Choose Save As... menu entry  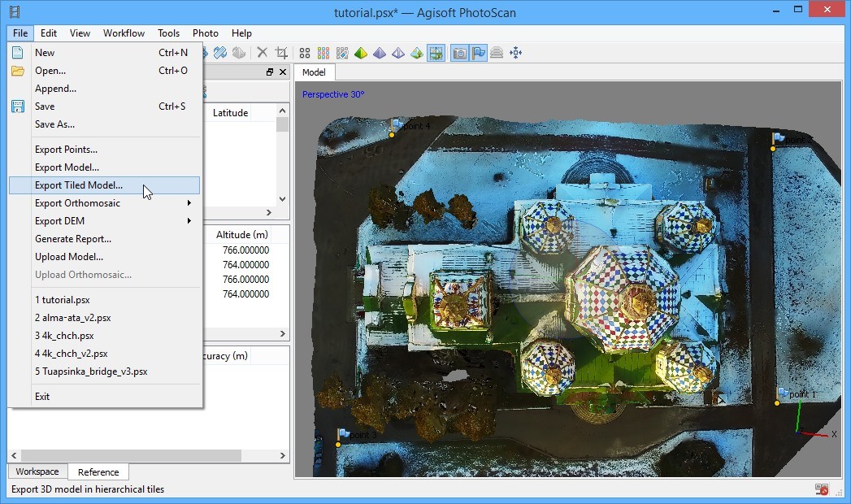point(104,124)
